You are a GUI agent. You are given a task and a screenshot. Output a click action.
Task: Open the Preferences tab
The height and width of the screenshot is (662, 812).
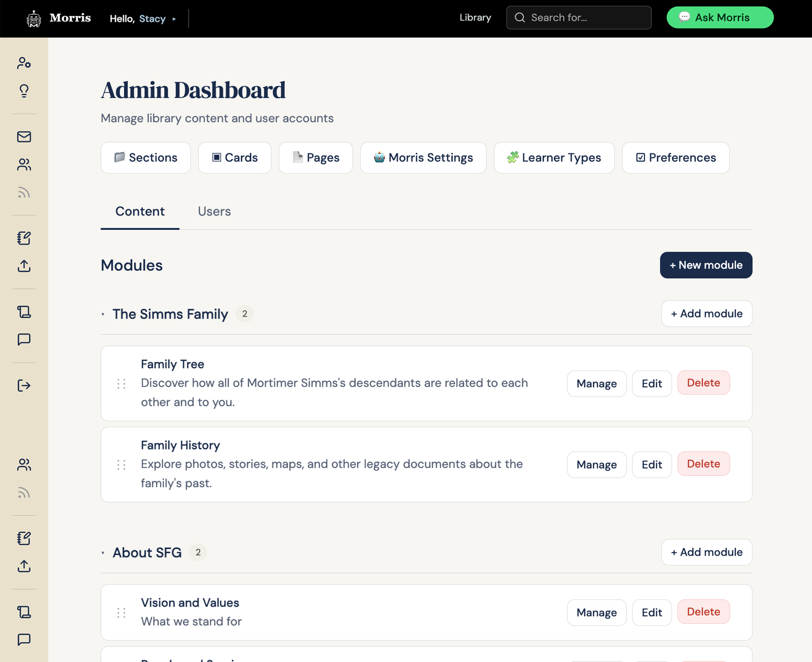676,158
